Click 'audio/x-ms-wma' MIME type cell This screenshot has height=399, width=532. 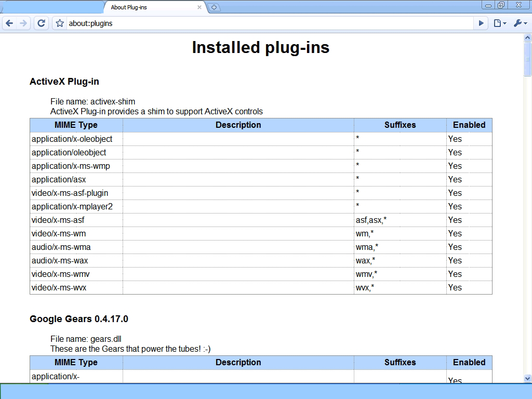pos(76,247)
